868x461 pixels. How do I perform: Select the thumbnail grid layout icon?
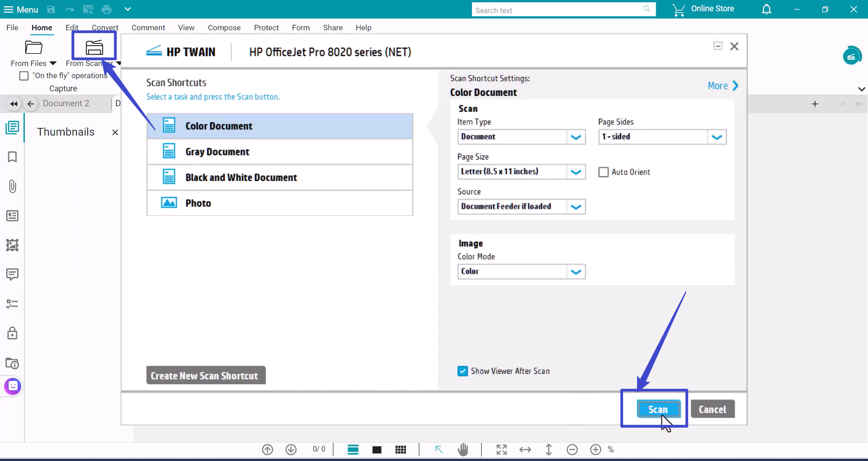[401, 450]
